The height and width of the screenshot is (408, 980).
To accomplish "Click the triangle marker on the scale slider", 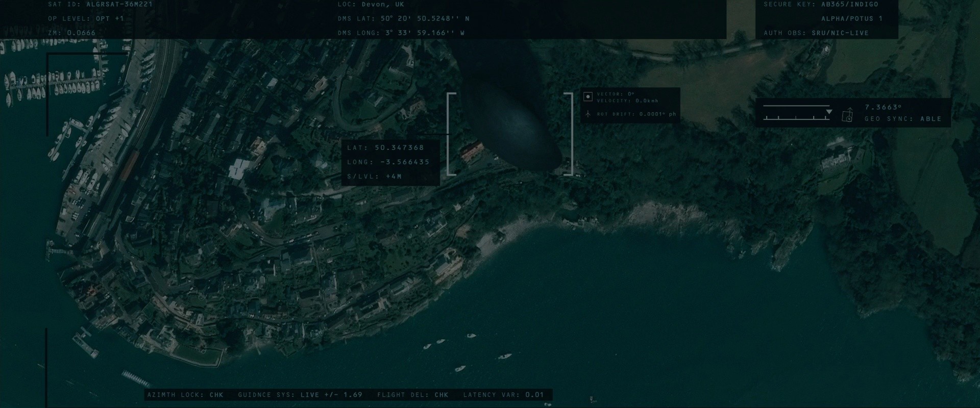I will [x=829, y=112].
